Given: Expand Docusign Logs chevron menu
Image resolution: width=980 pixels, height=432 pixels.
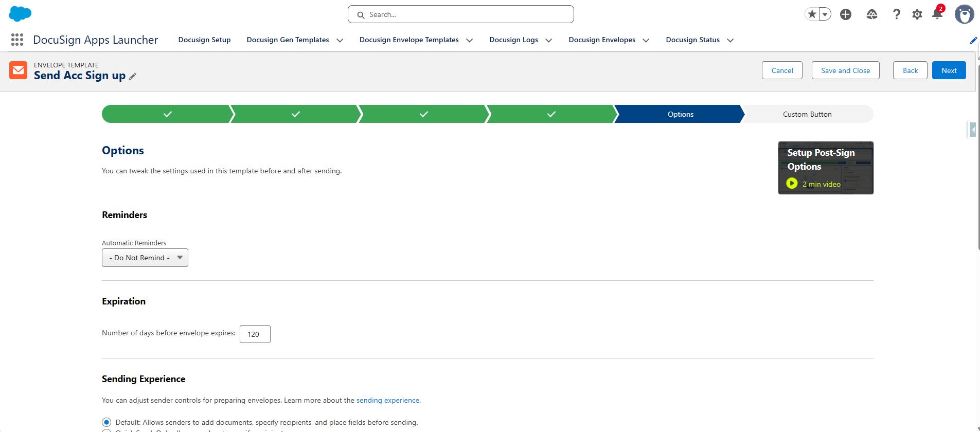Looking at the screenshot, I should [549, 40].
